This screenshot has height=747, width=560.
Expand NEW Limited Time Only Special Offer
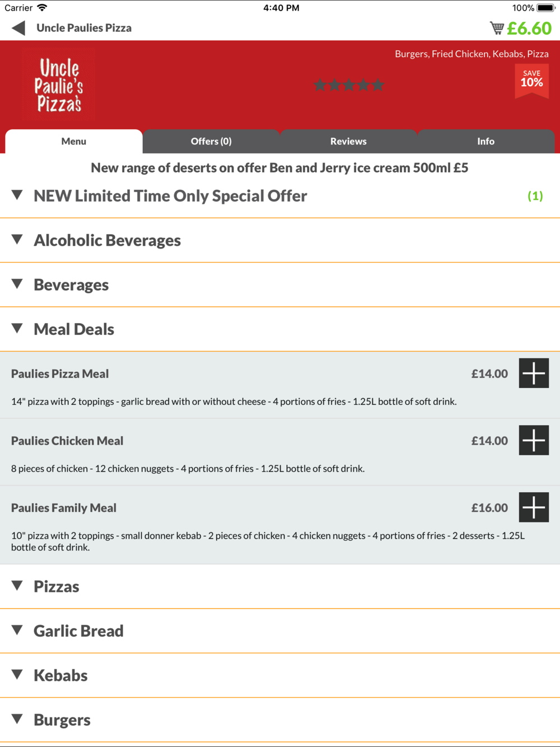pyautogui.click(x=280, y=196)
